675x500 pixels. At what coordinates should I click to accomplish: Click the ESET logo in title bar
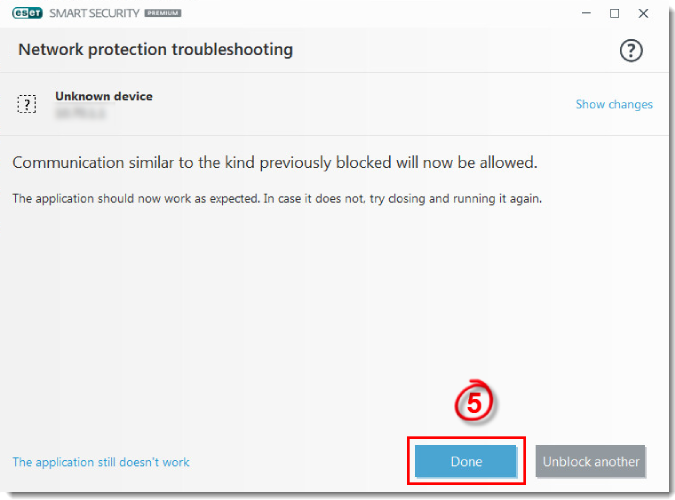click(27, 13)
